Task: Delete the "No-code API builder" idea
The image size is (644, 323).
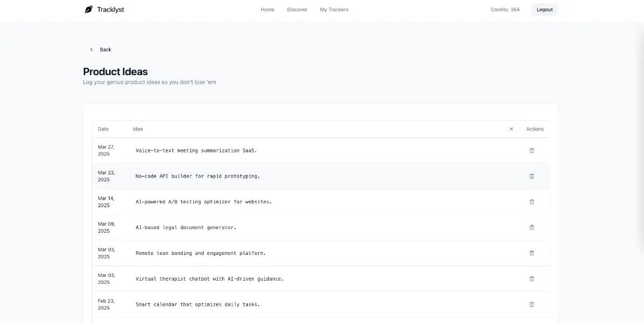Action: 532,176
